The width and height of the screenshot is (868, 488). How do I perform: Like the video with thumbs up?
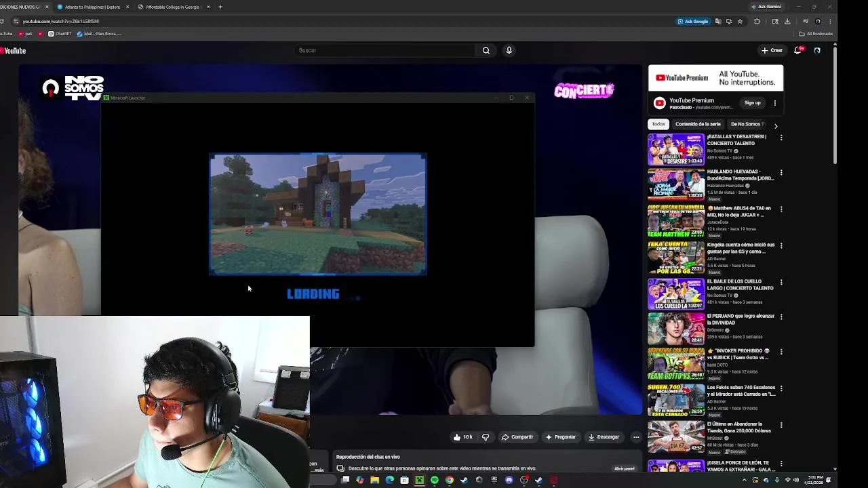(463, 437)
